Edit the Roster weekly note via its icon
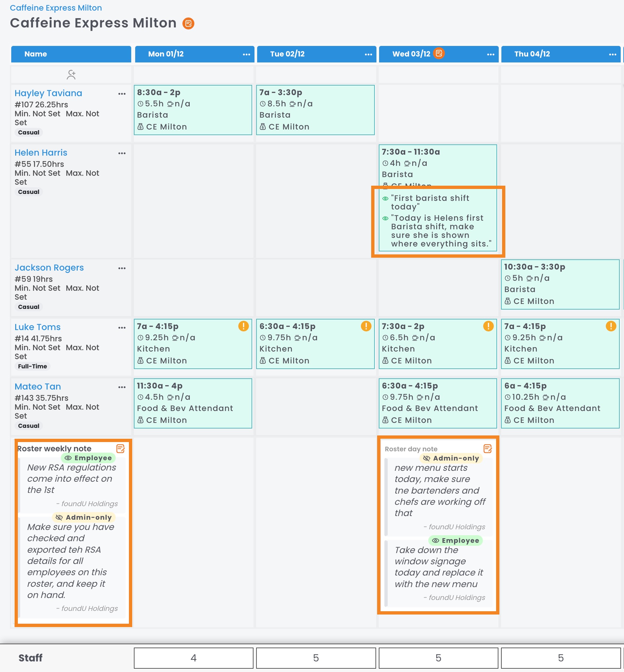624x672 pixels. (120, 449)
